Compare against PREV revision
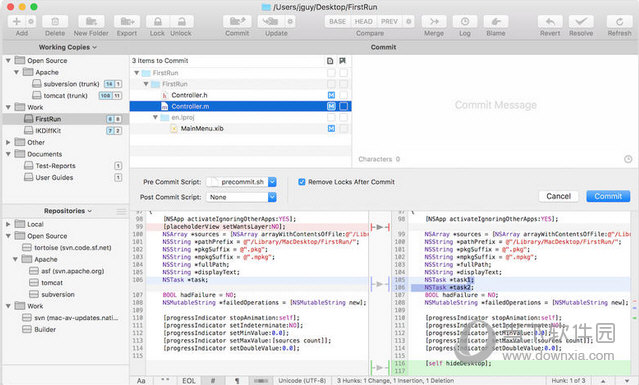Screen dimensions: 639x385 389,21
